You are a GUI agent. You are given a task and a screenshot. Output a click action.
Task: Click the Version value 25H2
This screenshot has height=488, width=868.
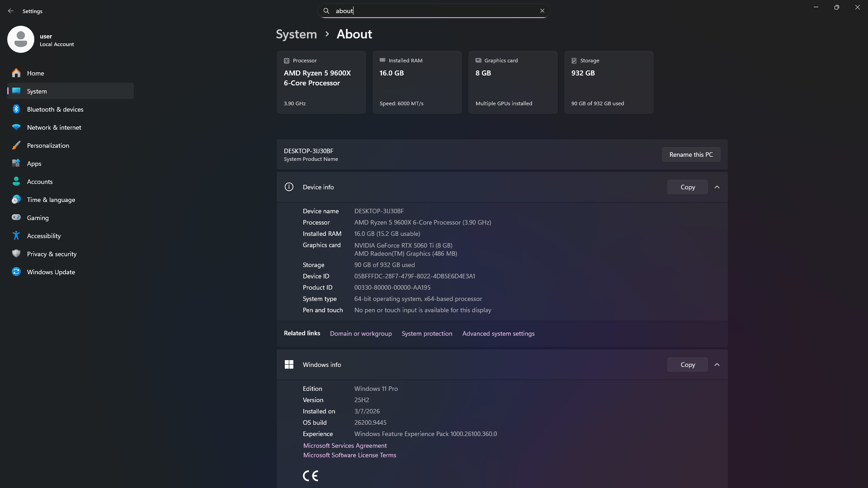click(x=362, y=400)
